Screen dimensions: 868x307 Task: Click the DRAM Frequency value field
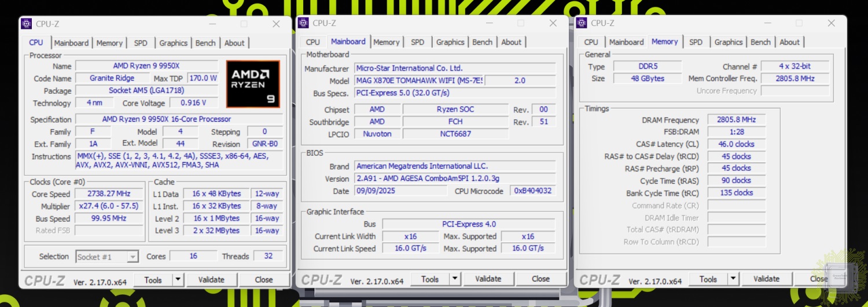[736, 120]
